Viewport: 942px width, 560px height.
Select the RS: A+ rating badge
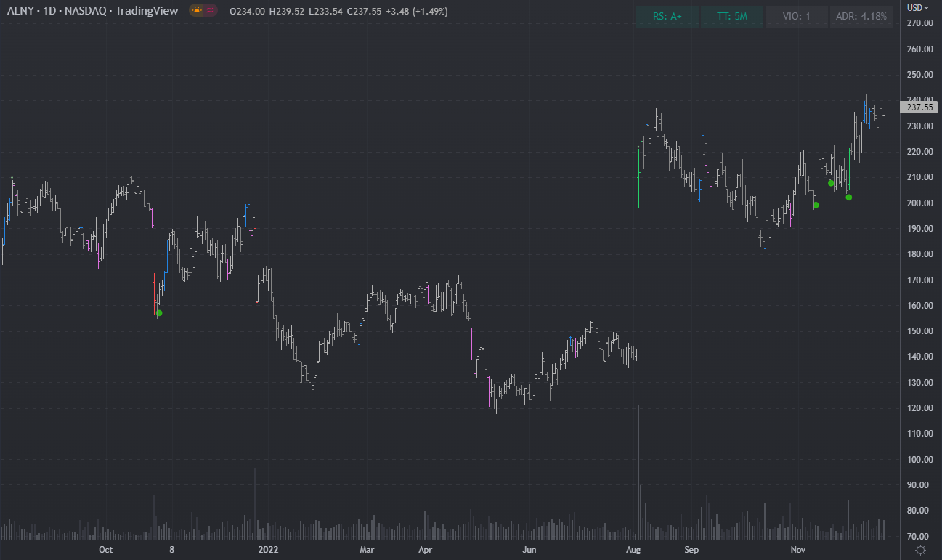pos(667,16)
